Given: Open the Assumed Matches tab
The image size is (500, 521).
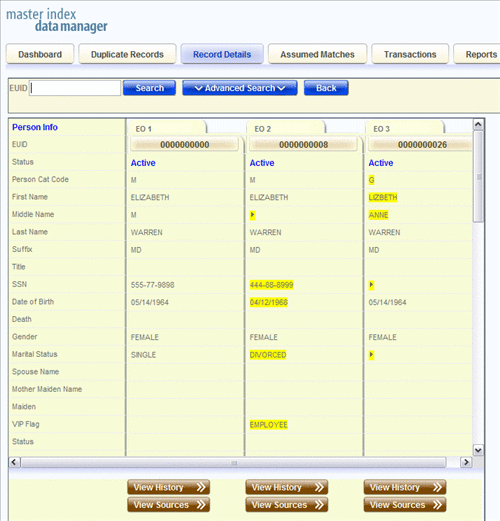Looking at the screenshot, I should [317, 54].
